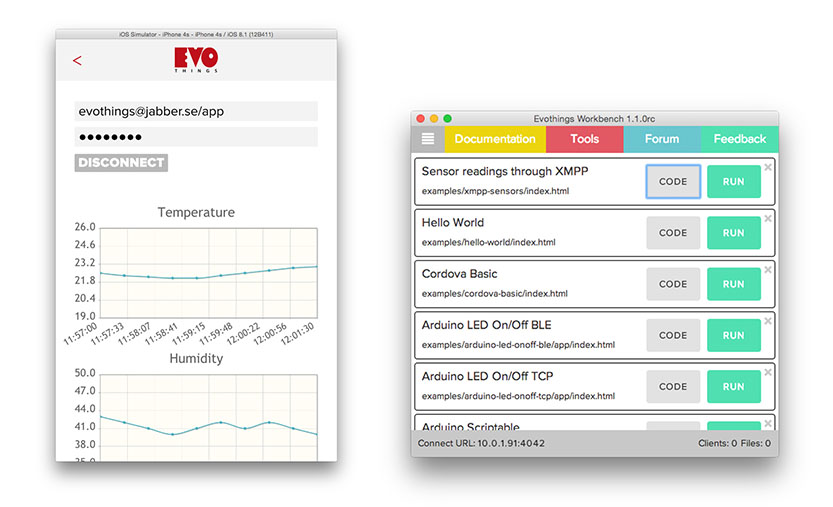Select the path examples/hello-world/index.html
The height and width of the screenshot is (507, 833).
488,242
